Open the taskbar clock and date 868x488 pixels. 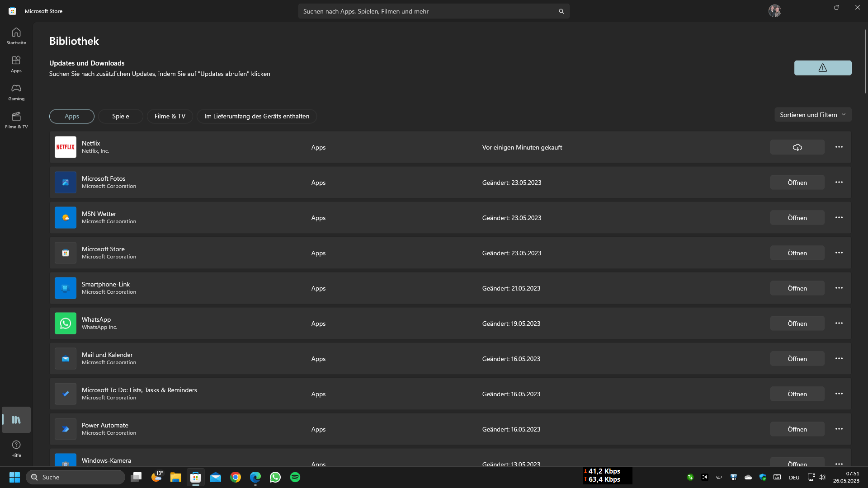[846, 477]
